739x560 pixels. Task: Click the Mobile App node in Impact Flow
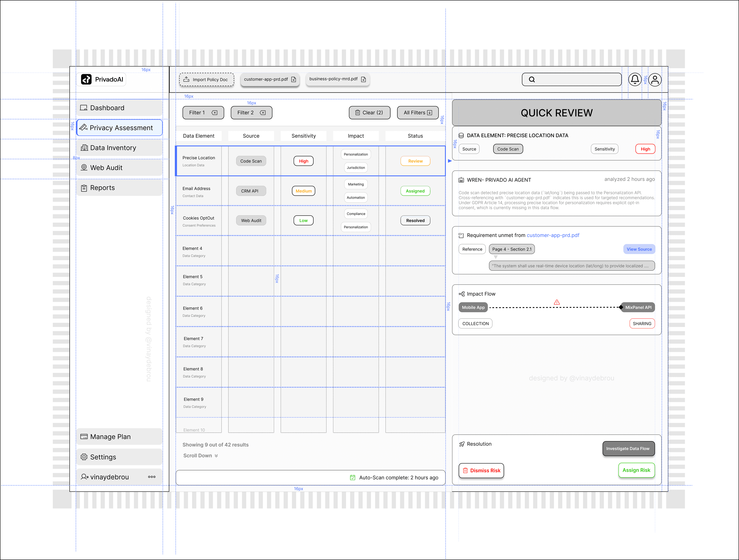(473, 308)
